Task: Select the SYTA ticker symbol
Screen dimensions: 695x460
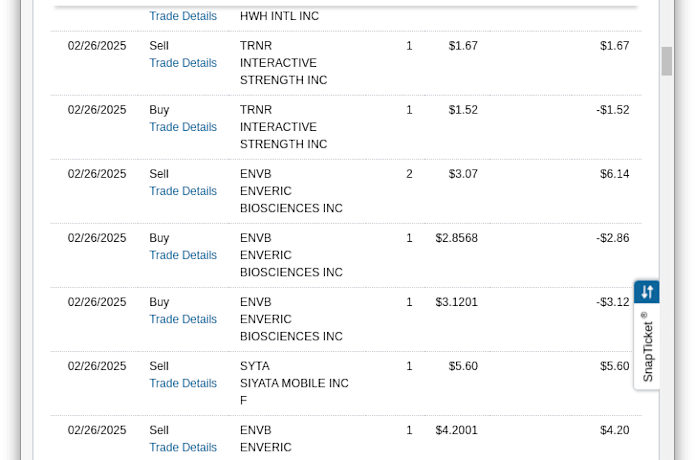Action: (255, 366)
